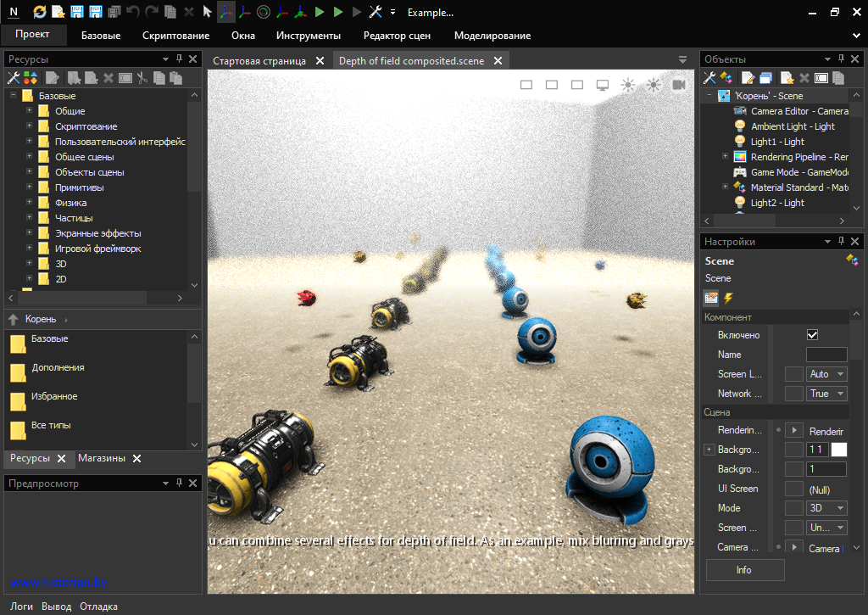
Task: Click the scissors cut icon in Ресурсы toolbar
Action: point(142,78)
